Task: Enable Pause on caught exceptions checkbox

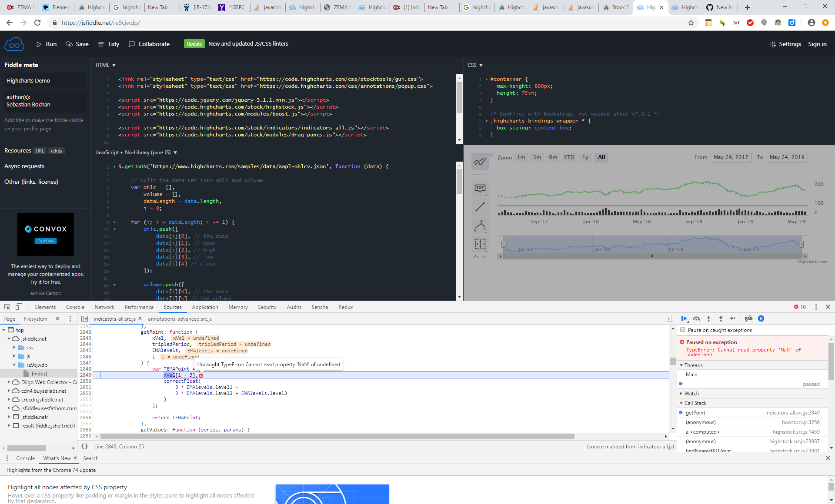Action: tap(683, 330)
